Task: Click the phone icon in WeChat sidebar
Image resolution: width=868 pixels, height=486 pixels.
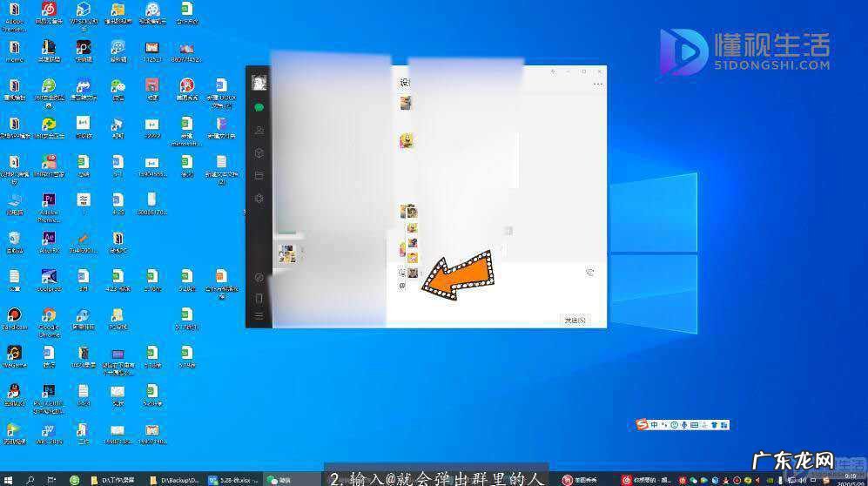Action: pyautogui.click(x=259, y=298)
